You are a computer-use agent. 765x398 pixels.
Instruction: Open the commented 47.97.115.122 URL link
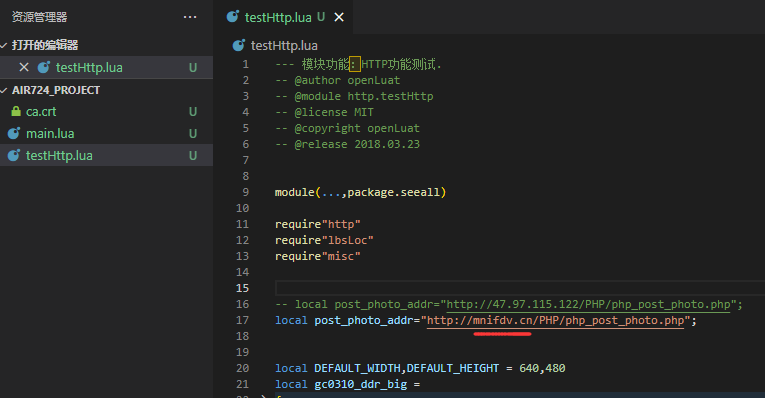coord(588,304)
